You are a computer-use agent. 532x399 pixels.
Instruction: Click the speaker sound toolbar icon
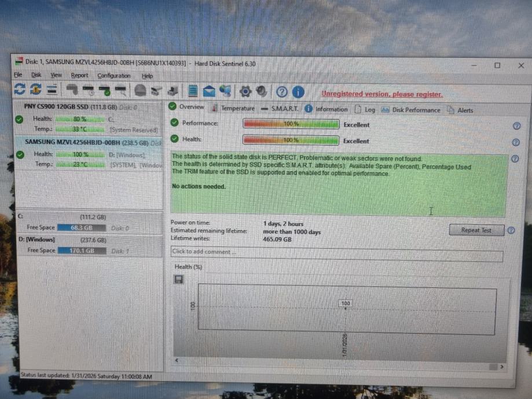tap(262, 91)
